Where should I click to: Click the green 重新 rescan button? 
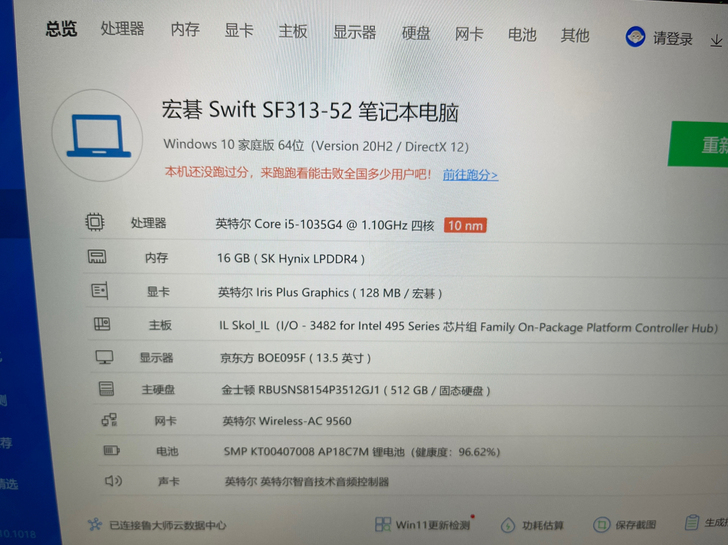pos(698,144)
